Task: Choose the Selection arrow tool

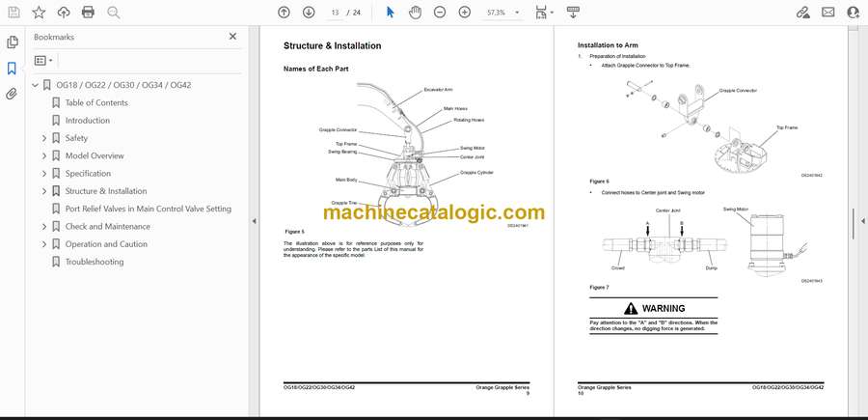Action: tap(391, 13)
